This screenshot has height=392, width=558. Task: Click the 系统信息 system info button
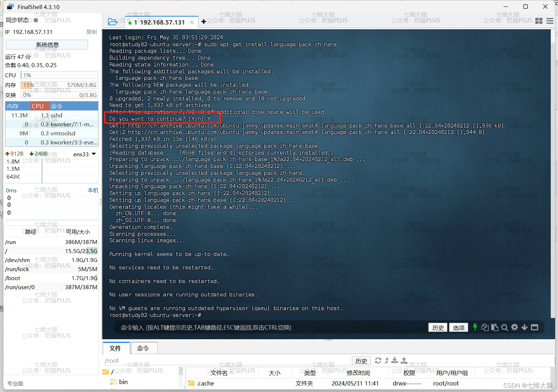47,44
